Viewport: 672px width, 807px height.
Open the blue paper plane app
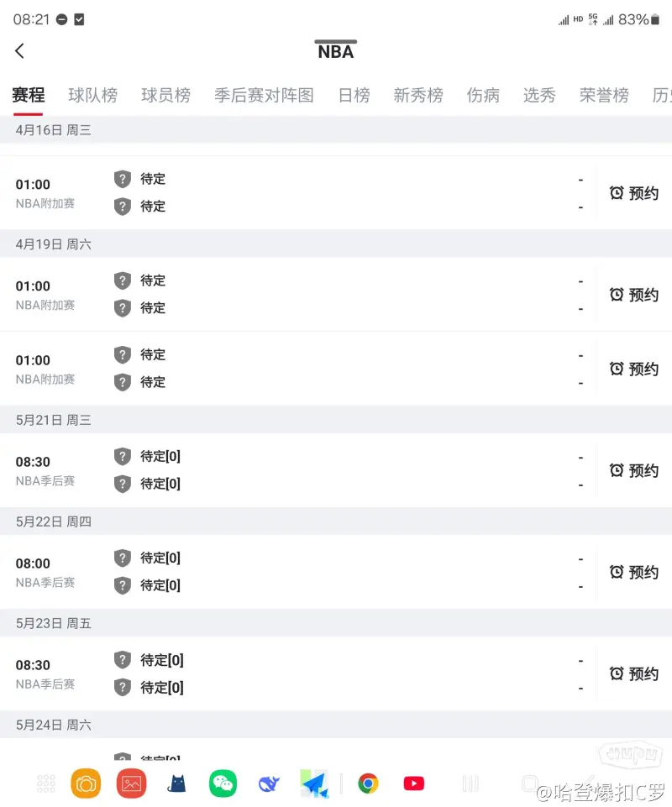coord(315,783)
